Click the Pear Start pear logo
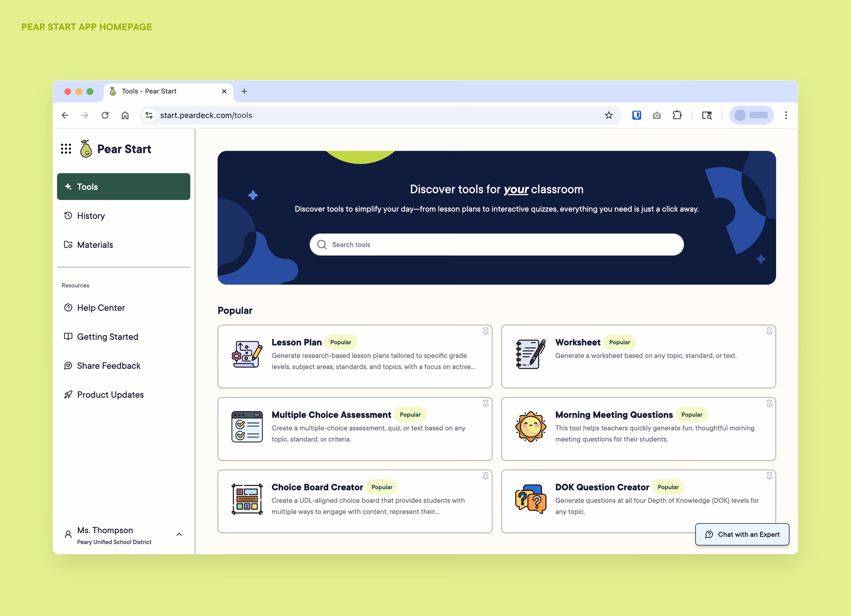 coord(86,149)
